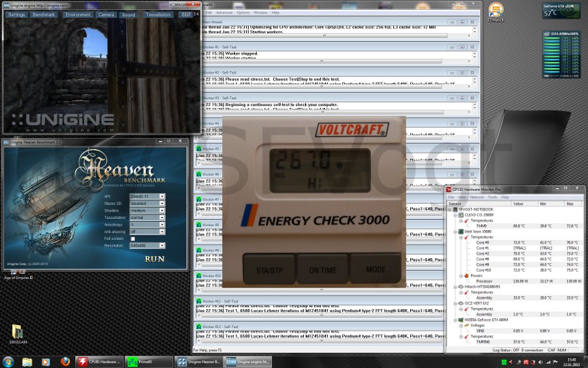The width and height of the screenshot is (588, 368).
Task: Open Tessellation menu in Unigine engine
Action: [158, 14]
